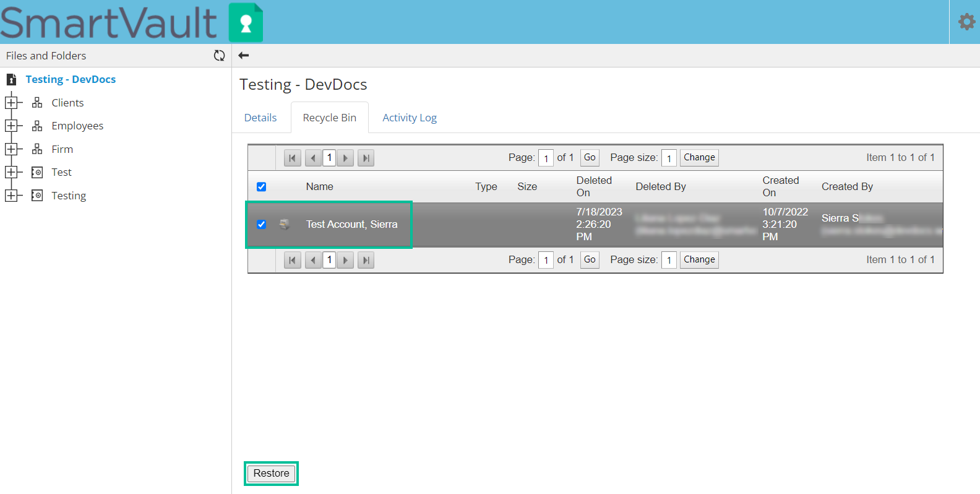Image resolution: width=980 pixels, height=494 pixels.
Task: Click the Employees folder icon
Action: [37, 126]
